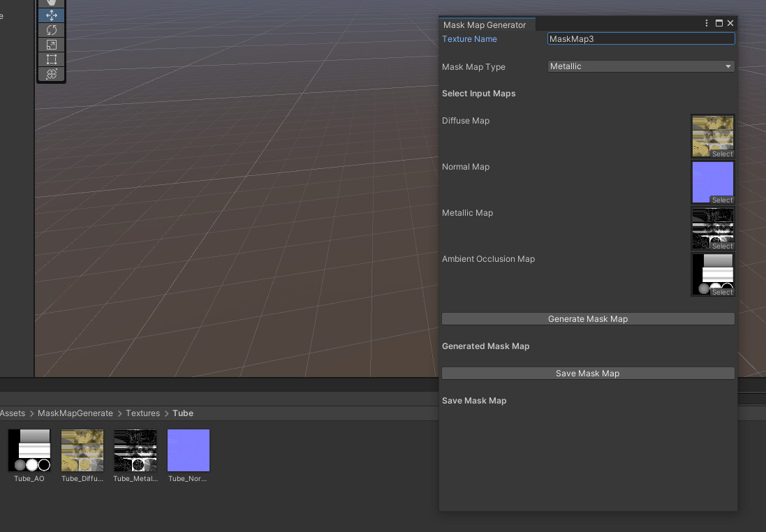Select the Rect Transform tool

coord(52,59)
